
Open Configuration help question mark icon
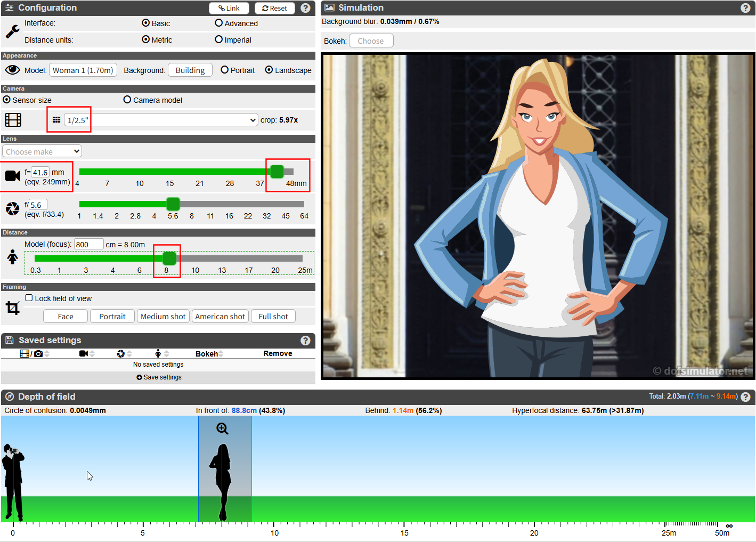(305, 8)
